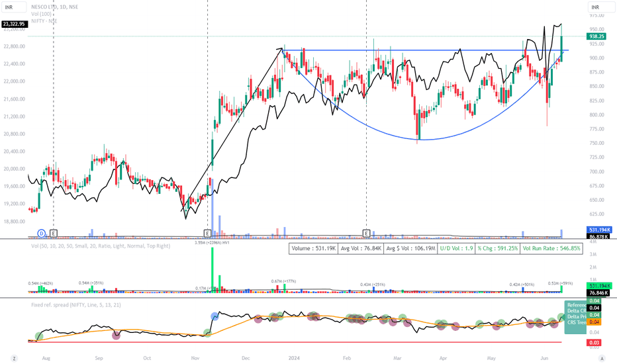Click the U/D Vol : 1.9 cell
The width and height of the screenshot is (617, 364).
[x=456, y=249]
